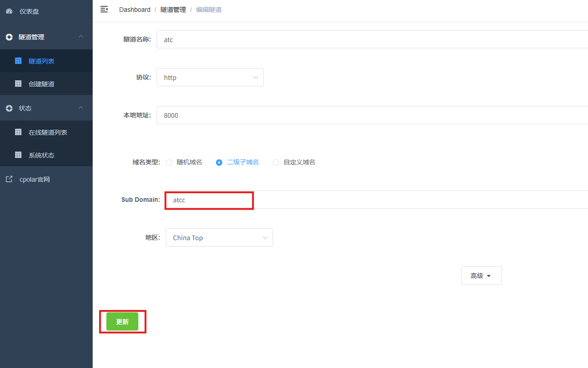Open the 地区 China Top dropdown
The image size is (588, 368).
[x=219, y=237]
